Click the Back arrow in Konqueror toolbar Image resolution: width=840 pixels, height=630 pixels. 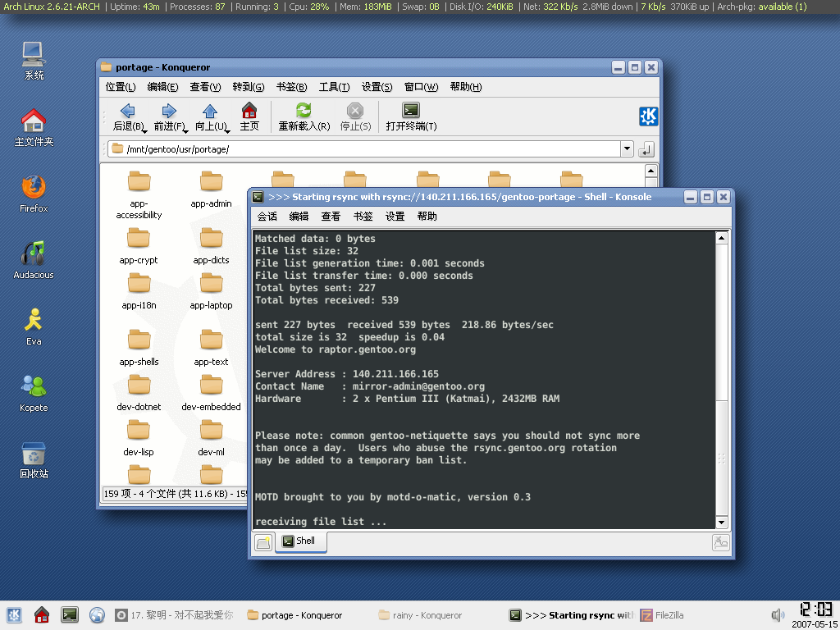pos(127,111)
